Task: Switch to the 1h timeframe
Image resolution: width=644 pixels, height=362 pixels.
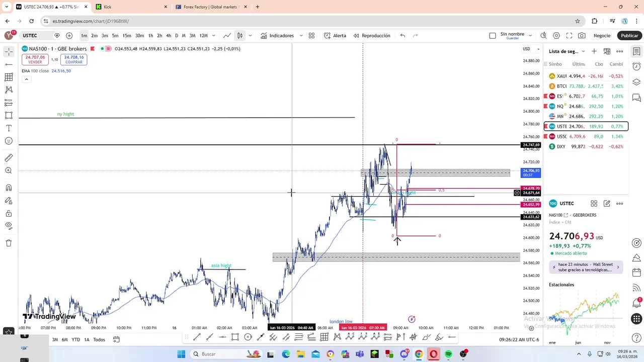Action: (x=150, y=36)
